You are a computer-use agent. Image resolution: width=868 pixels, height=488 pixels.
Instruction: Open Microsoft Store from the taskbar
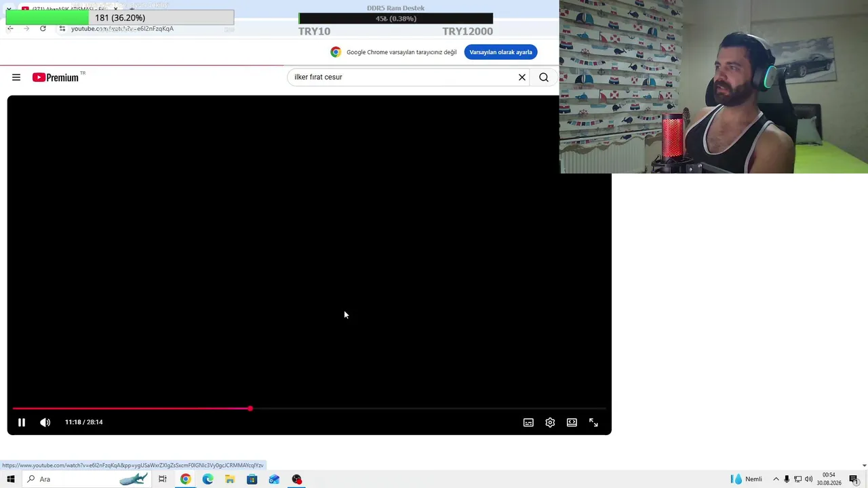(x=252, y=479)
